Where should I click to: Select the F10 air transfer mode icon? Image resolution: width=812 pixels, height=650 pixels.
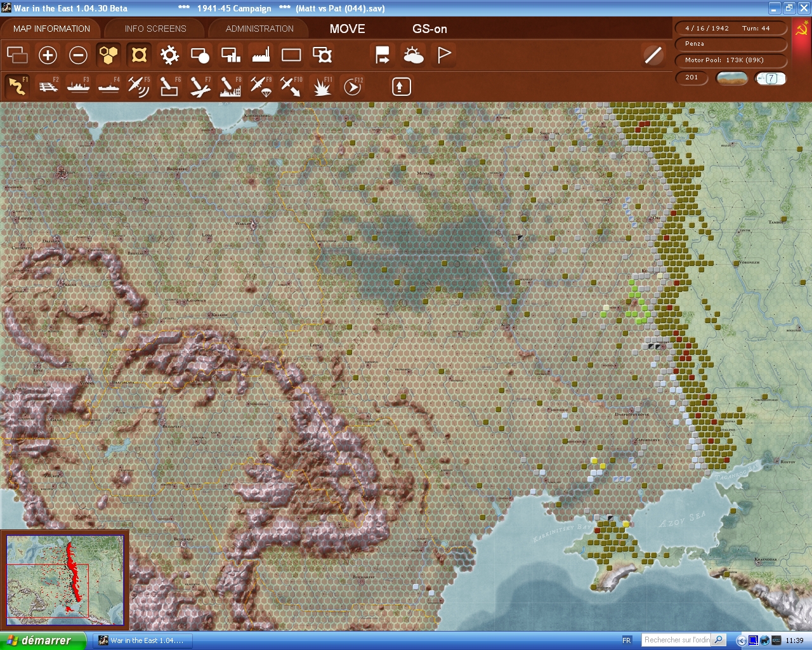(x=291, y=86)
